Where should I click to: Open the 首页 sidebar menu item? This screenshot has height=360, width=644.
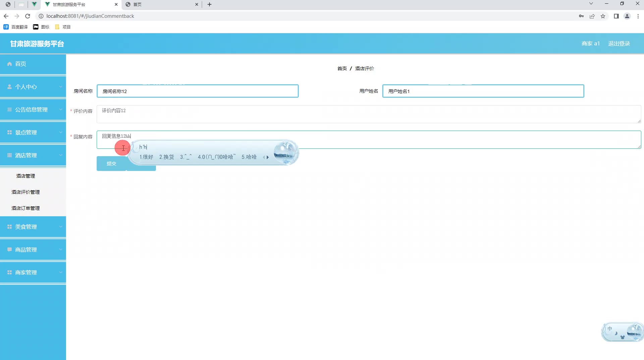[x=33, y=64]
